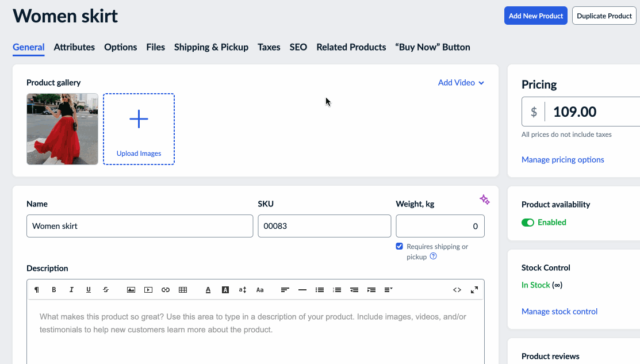
Task: Open help tooltip next to shipping checkbox
Action: point(434,256)
